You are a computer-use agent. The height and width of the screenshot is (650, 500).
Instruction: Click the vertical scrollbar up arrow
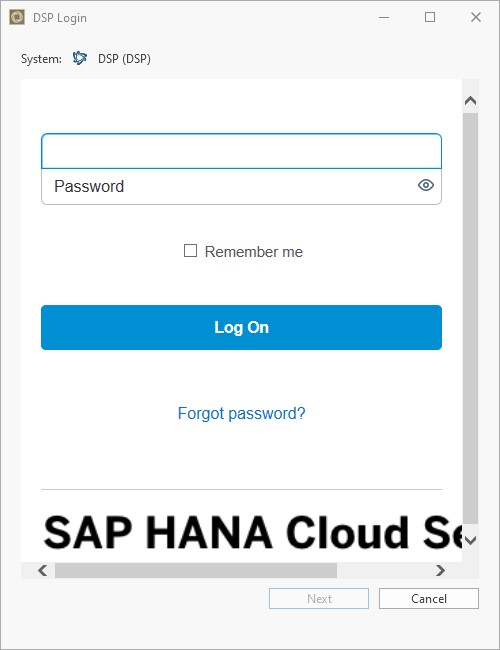(471, 101)
